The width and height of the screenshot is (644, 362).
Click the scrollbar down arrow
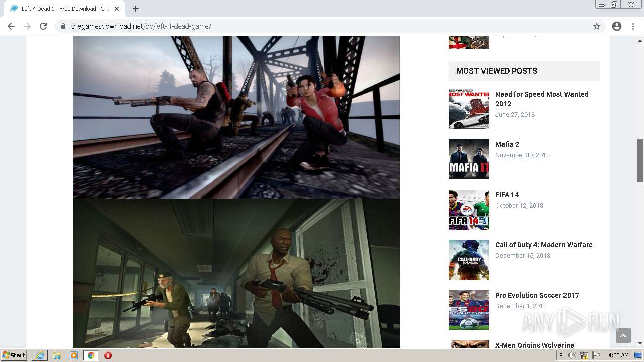(x=640, y=344)
